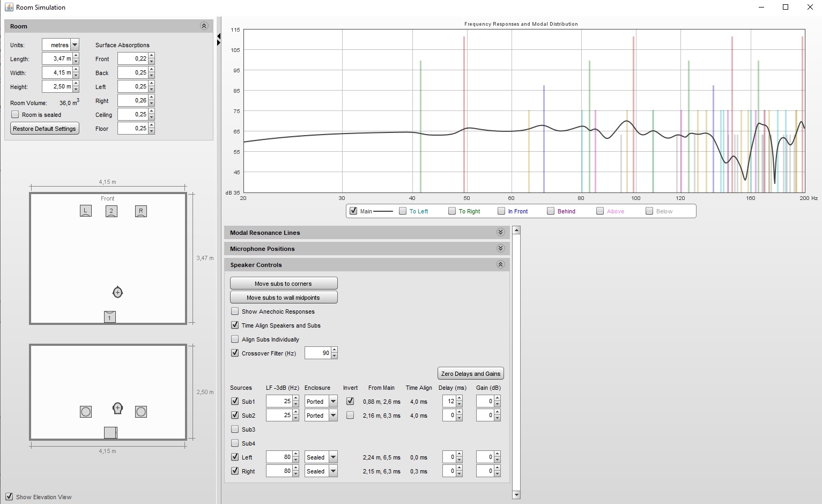The image size is (822, 504).
Task: Open Sub1 Enclosure dropdown
Action: [333, 401]
